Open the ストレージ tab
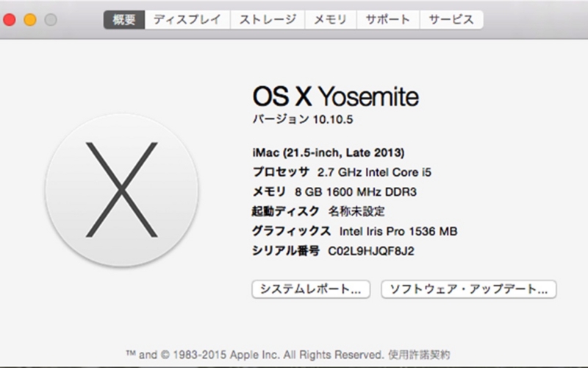The width and height of the screenshot is (588, 368). 268,20
